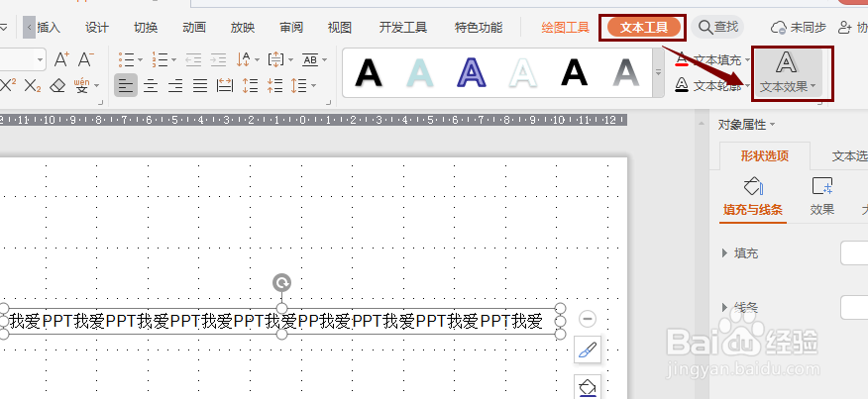
Task: Click 文本填充 text fill icon
Action: (x=682, y=59)
